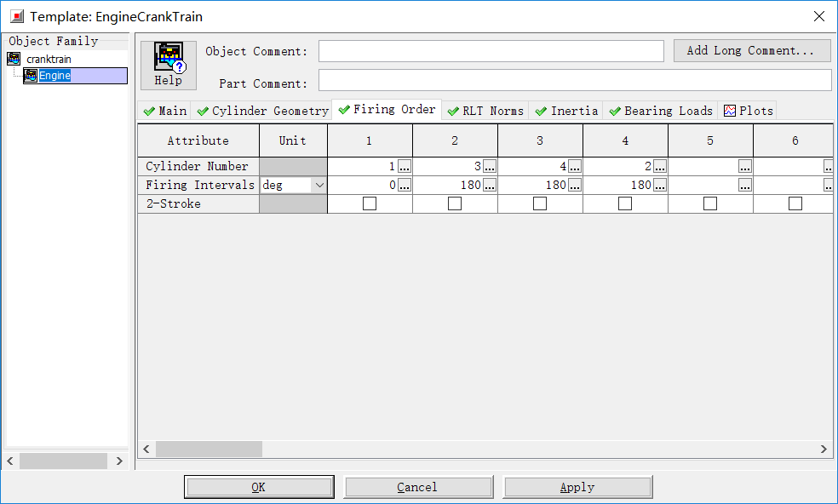Open ellipsis button for Firing Intervals column 2

pos(490,186)
